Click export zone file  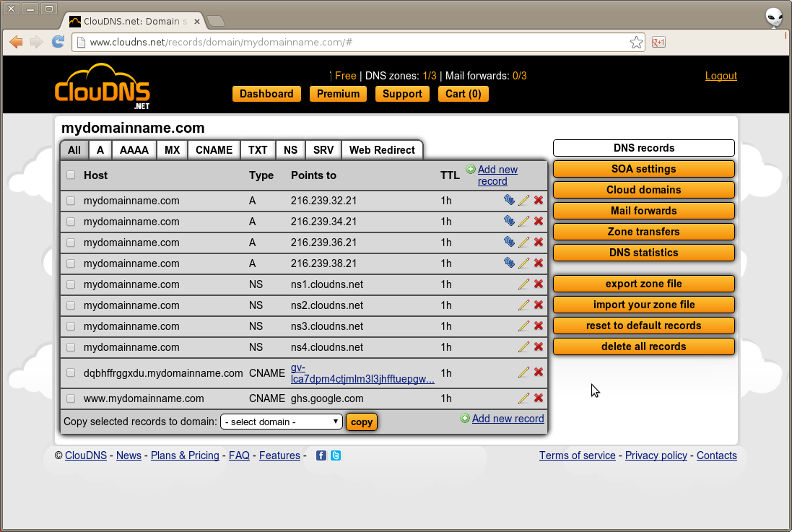click(643, 284)
